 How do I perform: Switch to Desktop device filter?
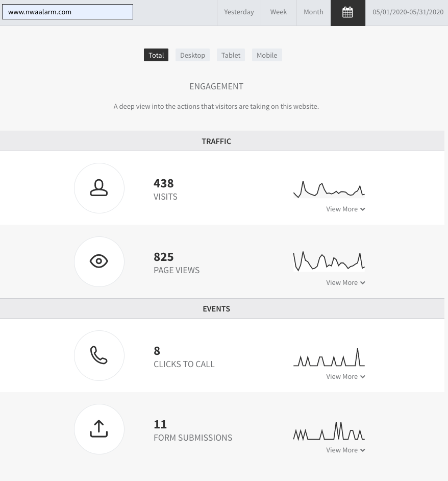[192, 55]
